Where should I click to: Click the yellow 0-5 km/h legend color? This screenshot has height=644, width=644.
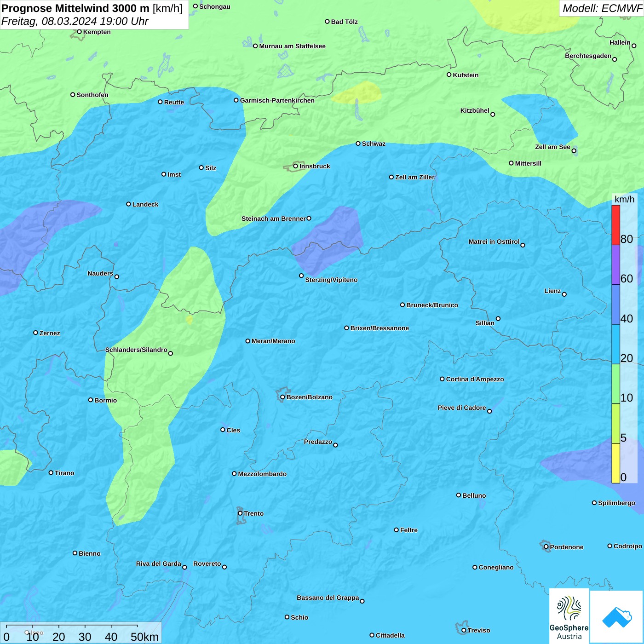pos(615,463)
